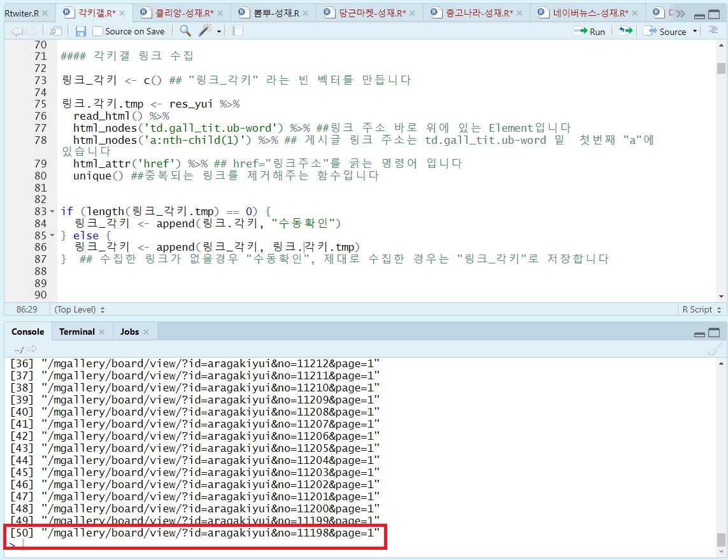The image size is (728, 560).
Task: Click unique() on line 80
Action: (99, 176)
